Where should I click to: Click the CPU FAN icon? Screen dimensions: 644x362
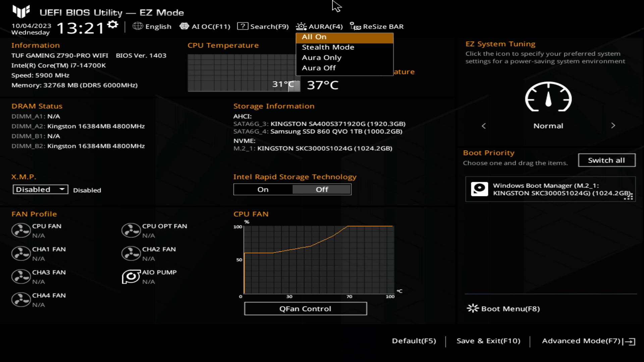point(21,231)
